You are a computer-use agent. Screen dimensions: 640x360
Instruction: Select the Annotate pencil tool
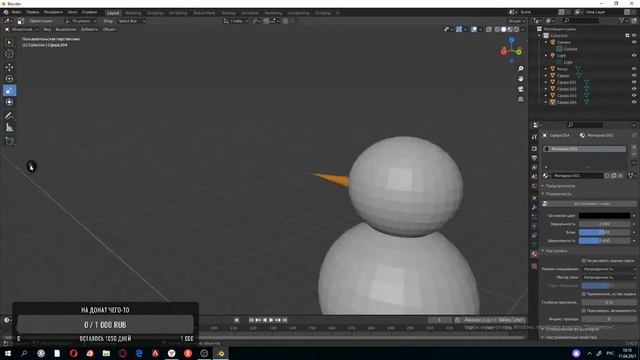[x=9, y=116]
